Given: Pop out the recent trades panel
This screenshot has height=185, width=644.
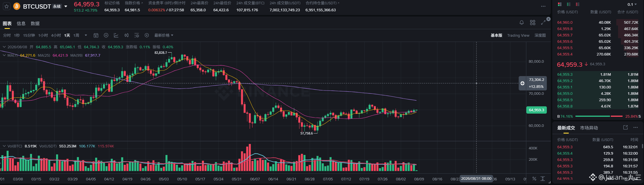Looking at the screenshot, I should (625, 127).
